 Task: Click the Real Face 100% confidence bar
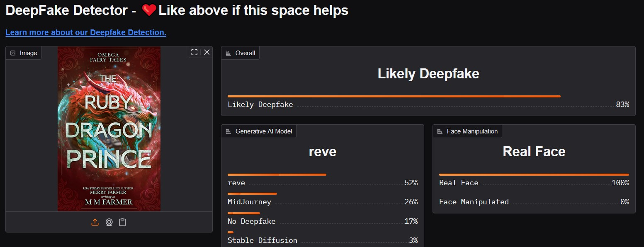[534, 175]
